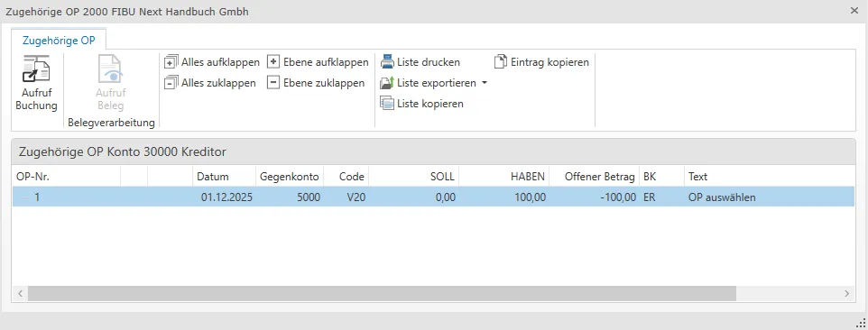The width and height of the screenshot is (868, 330).
Task: Expand one level with Ebene aufklappen
Action: tap(318, 62)
